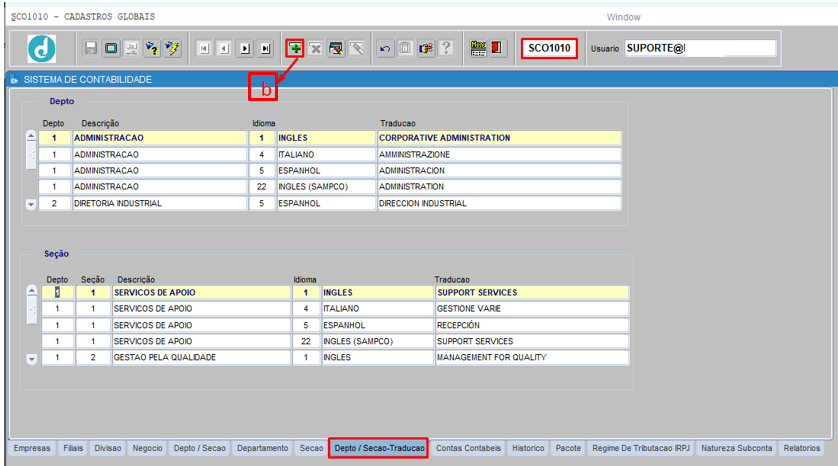Screen dimensions: 838x466
Task: Click the blue Undo arrow icon
Action: coord(385,49)
